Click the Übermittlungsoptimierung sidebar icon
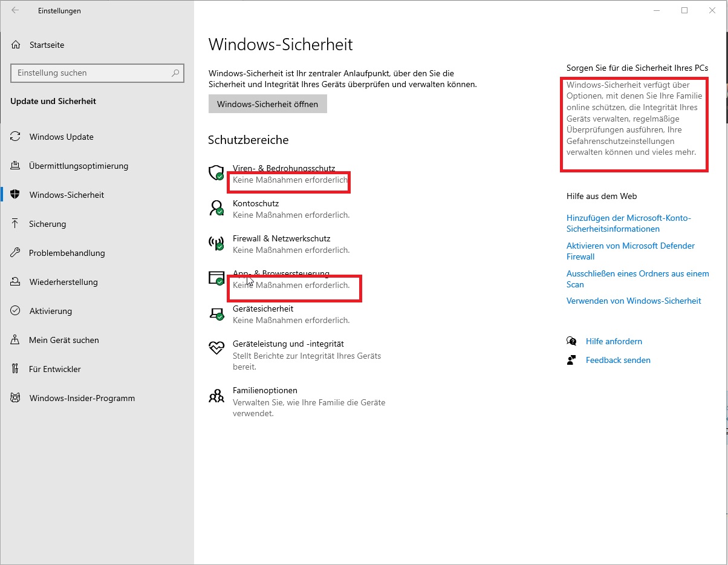Image resolution: width=728 pixels, height=565 pixels. pyautogui.click(x=16, y=166)
